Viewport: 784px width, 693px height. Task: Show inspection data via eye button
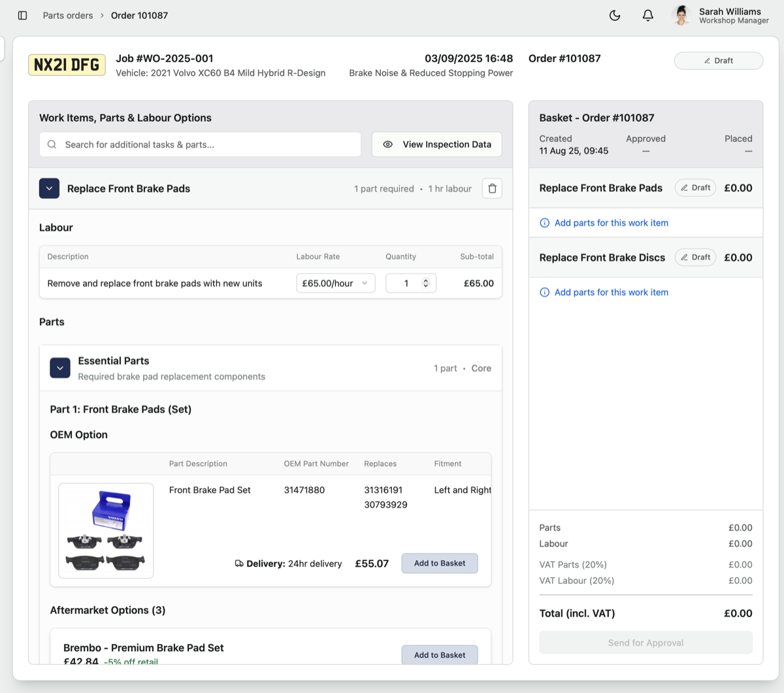tap(436, 144)
